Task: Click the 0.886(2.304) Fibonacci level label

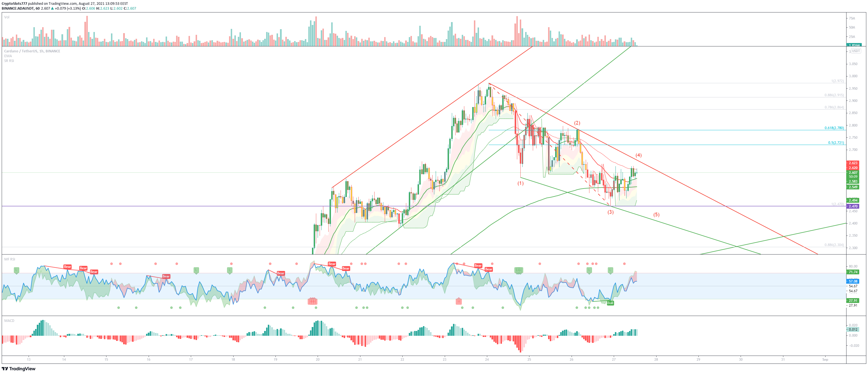Action: pos(834,245)
